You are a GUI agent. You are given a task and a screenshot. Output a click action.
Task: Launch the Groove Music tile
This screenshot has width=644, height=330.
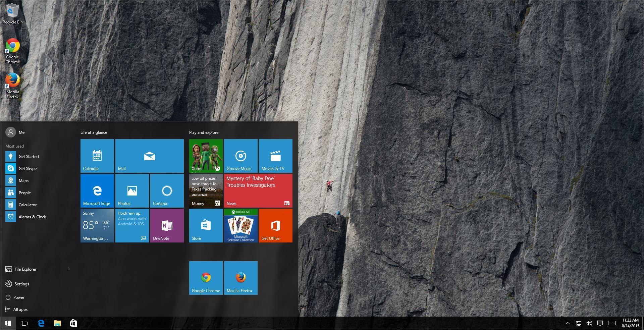point(240,156)
